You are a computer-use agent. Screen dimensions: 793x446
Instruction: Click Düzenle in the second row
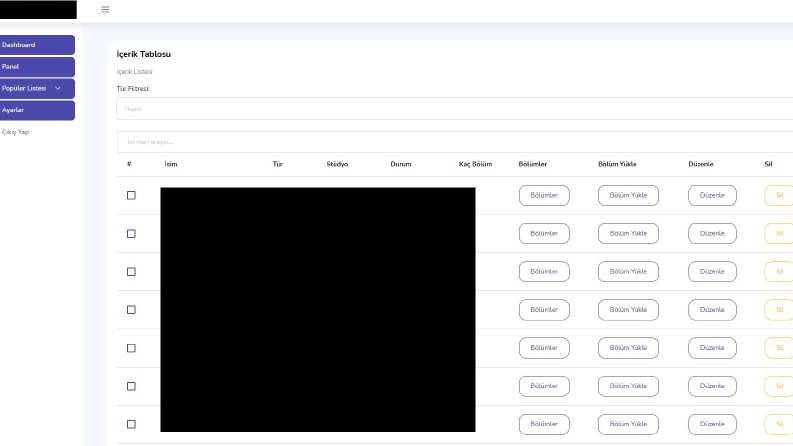coord(712,234)
